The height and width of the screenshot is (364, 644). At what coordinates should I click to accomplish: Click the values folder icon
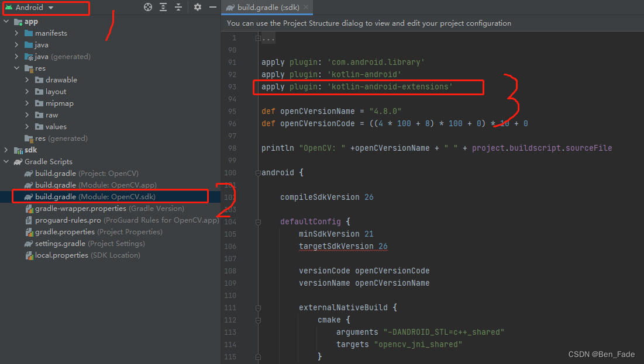(x=39, y=126)
